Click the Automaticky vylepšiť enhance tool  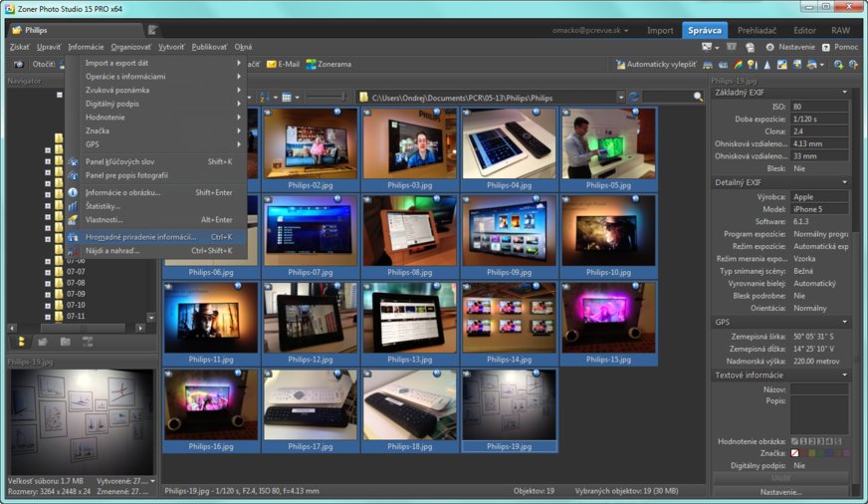[x=656, y=64]
